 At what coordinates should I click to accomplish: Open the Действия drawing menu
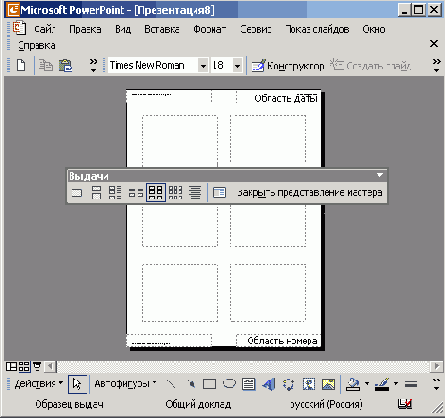39,384
